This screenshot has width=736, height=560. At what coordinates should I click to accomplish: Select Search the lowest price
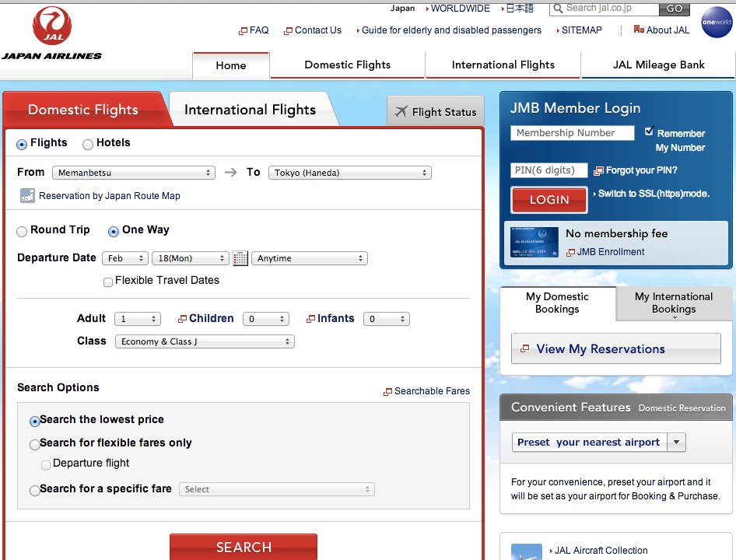point(35,421)
